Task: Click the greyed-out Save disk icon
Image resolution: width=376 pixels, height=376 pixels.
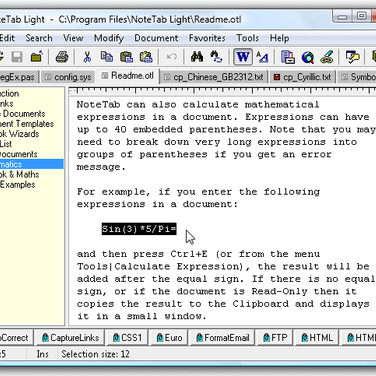Action: pos(17,57)
